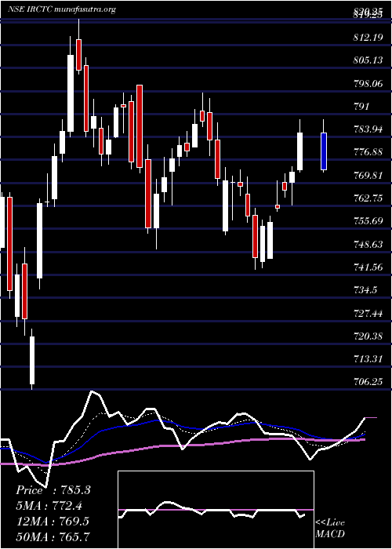Click the 'NSE IRCTC munafasutra.org' chart title
Screen dimensions: 392x549
tap(62, 9)
